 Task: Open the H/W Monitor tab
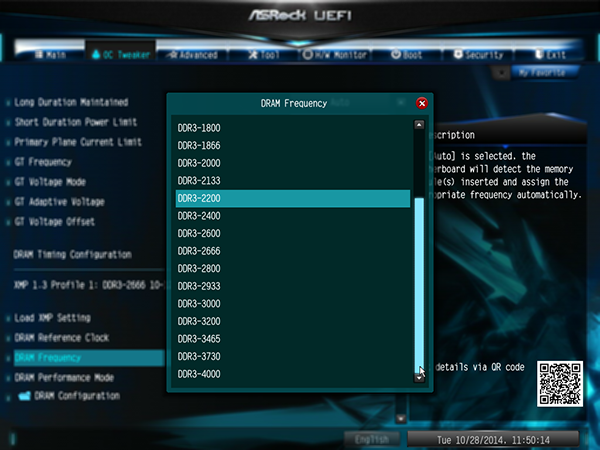coord(335,55)
